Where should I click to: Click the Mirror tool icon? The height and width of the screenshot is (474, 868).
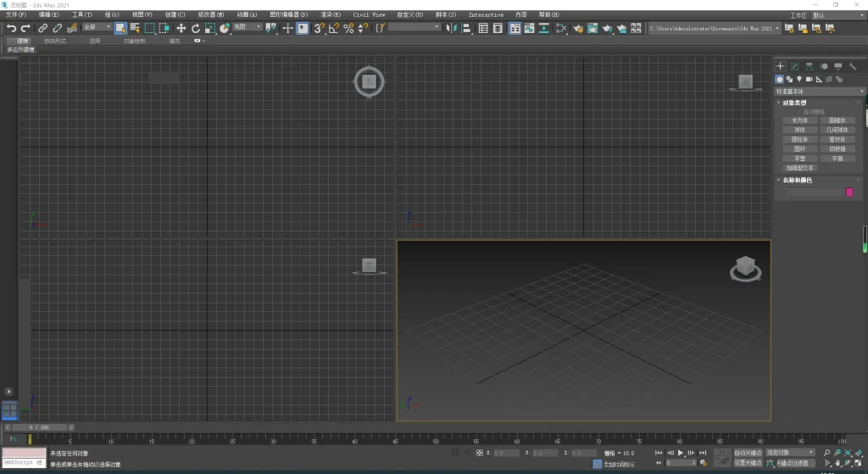(452, 28)
